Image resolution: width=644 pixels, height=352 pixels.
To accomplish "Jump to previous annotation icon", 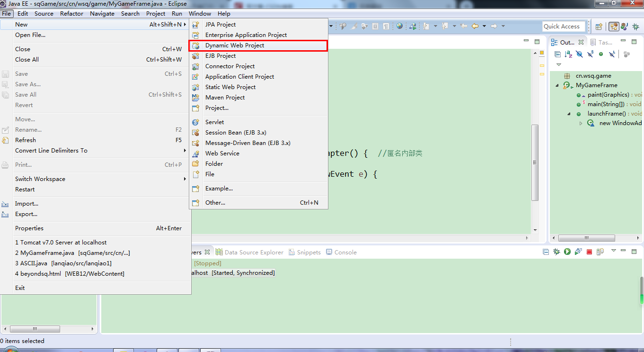I will click(x=445, y=26).
